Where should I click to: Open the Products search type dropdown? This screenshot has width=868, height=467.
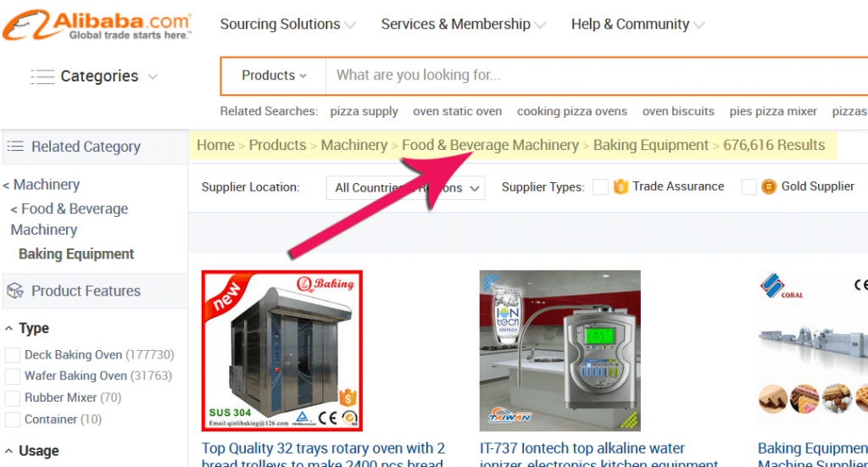click(274, 75)
